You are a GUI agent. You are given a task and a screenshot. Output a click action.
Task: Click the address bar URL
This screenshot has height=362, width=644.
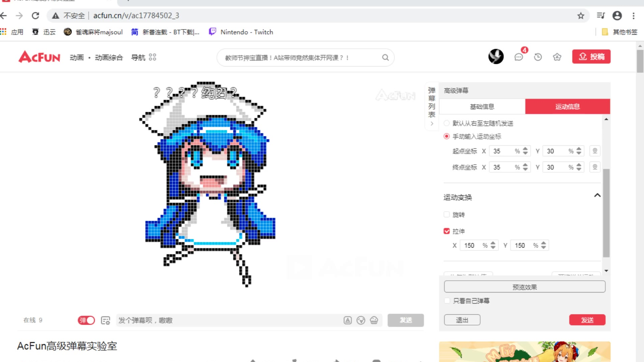[136, 15]
